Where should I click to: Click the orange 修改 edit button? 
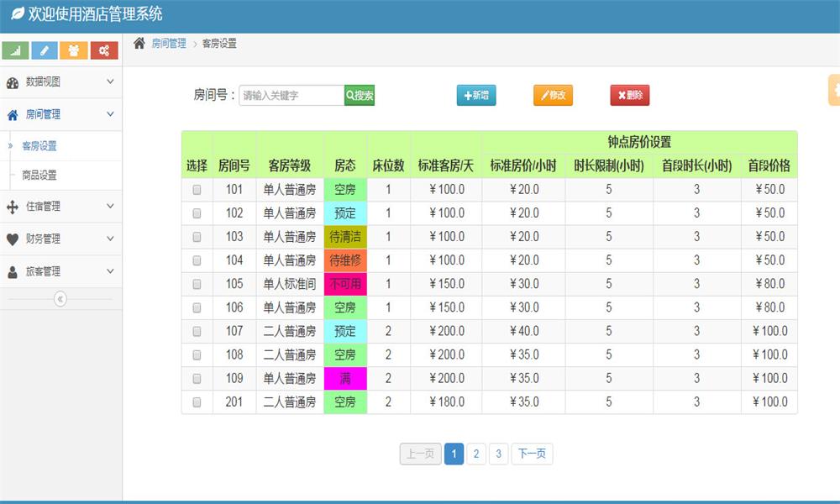[553, 95]
